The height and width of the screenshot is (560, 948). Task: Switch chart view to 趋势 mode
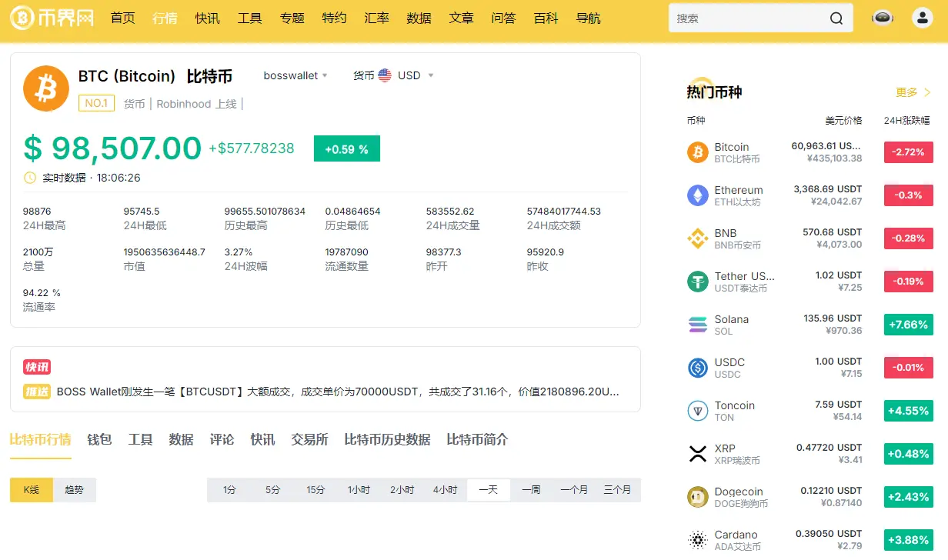point(73,489)
